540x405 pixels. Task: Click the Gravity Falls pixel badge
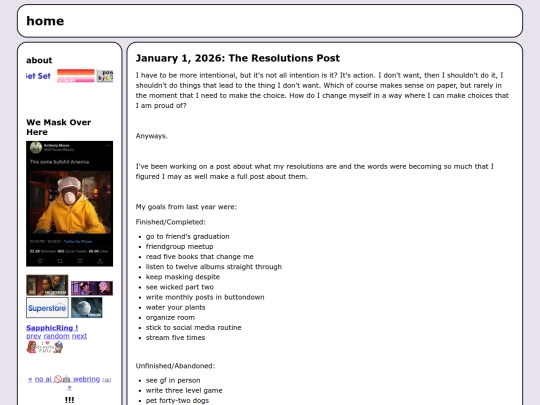click(45, 347)
